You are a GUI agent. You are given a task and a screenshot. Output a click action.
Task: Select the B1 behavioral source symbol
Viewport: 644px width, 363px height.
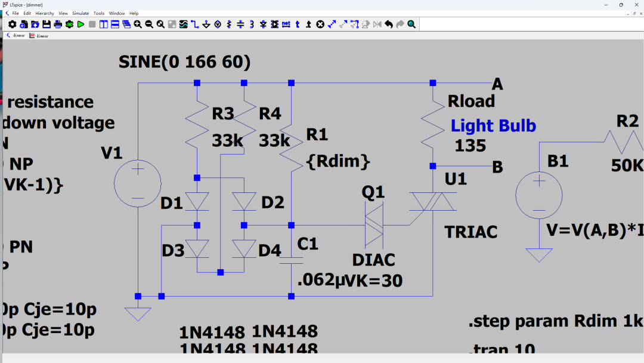coord(539,195)
